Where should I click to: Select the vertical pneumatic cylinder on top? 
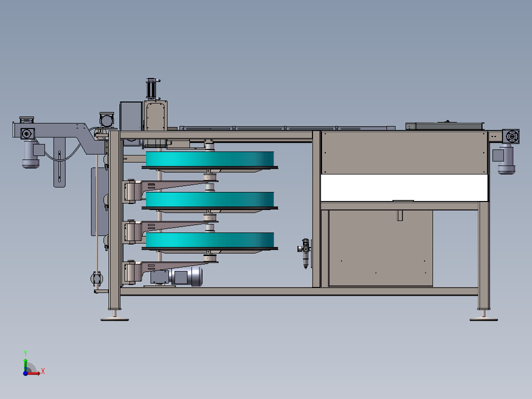[151, 89]
